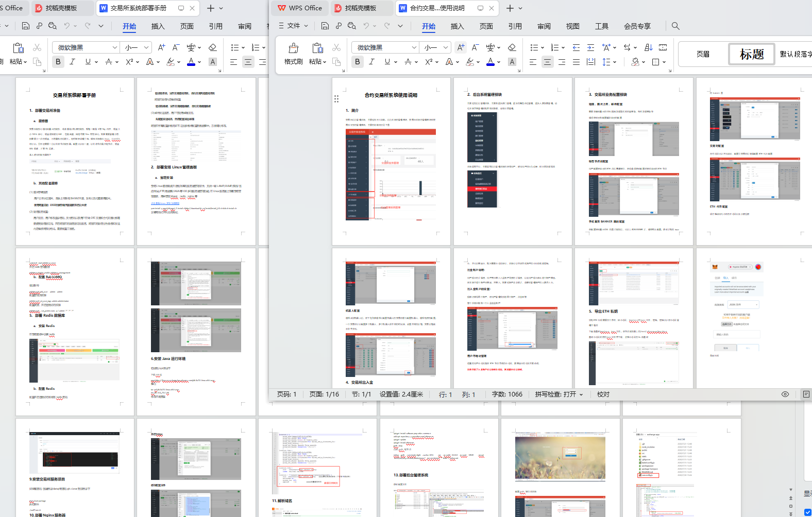Click Format Painter in the front window
The height and width of the screenshot is (517, 812).
(293, 54)
